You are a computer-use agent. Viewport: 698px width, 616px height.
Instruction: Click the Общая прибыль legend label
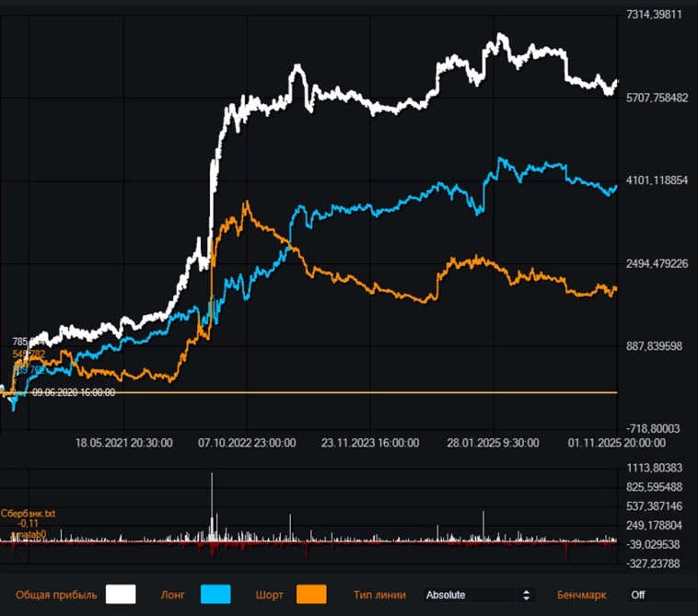pyautogui.click(x=56, y=595)
